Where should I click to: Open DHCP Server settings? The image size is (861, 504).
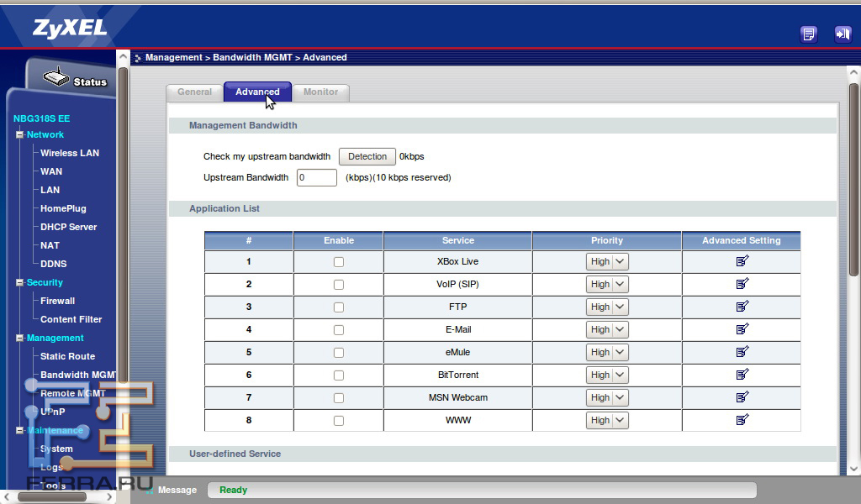point(69,227)
